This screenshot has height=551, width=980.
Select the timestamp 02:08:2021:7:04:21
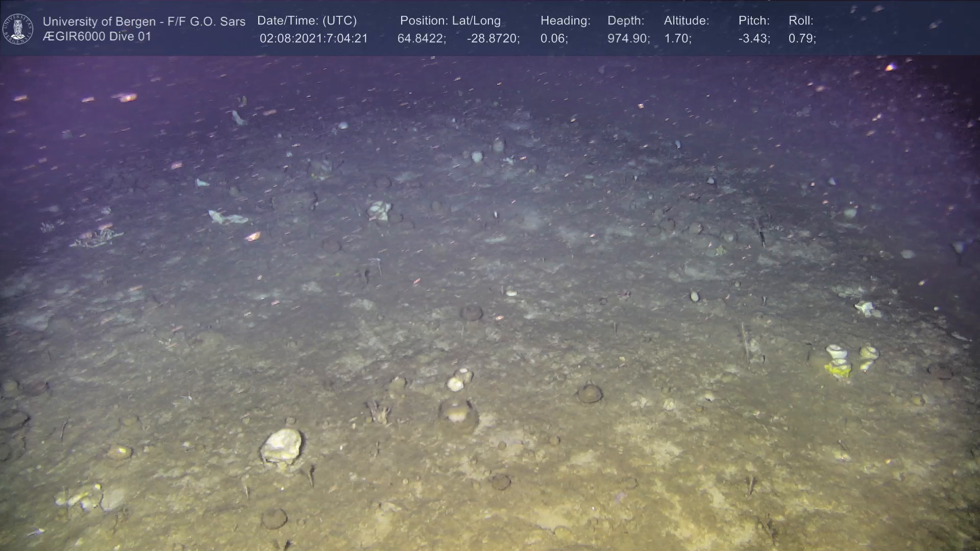tap(313, 39)
